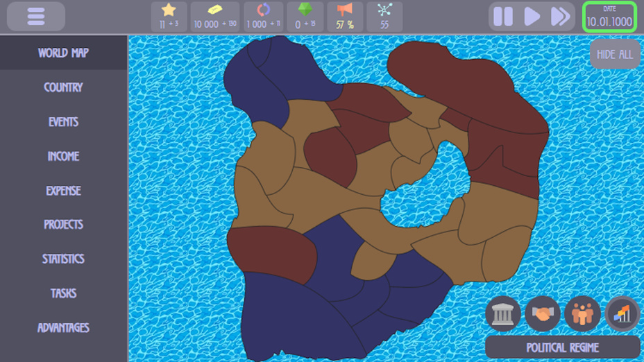Click the Political Regime label button
Screen dimensions: 644x362
(562, 347)
